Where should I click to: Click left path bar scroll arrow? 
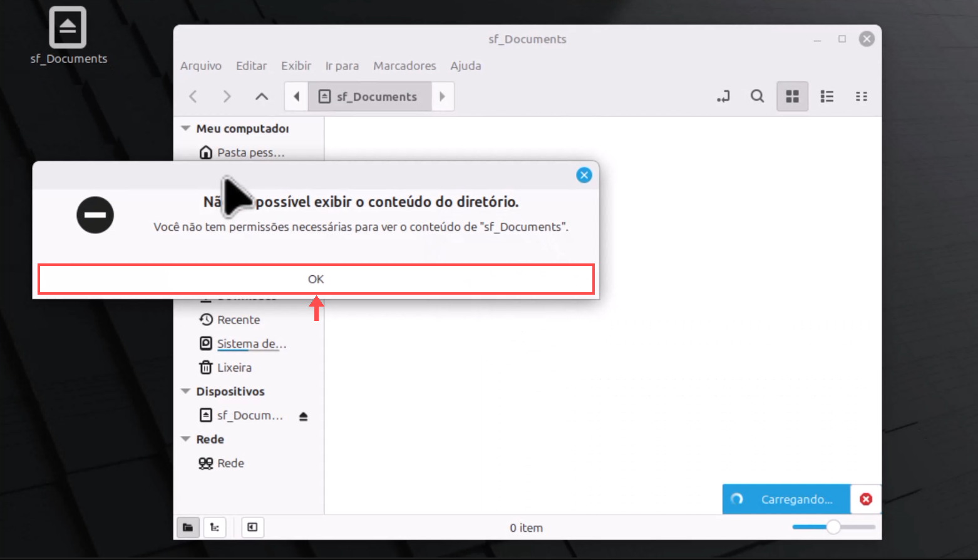point(296,96)
